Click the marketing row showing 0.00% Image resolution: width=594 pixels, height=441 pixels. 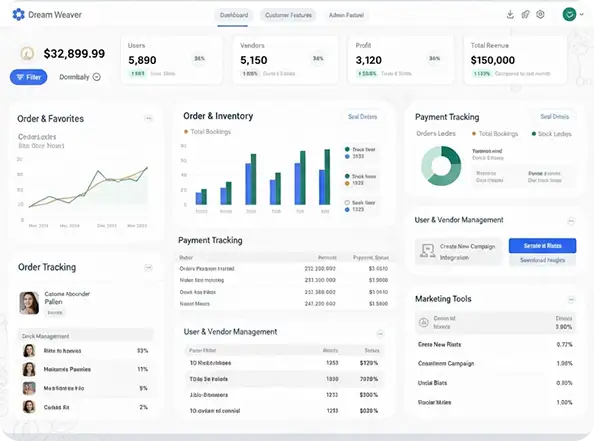[x=495, y=383]
